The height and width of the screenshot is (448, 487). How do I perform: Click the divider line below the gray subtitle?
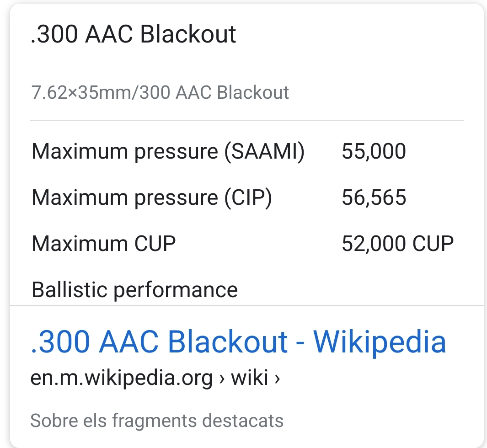pyautogui.click(x=247, y=120)
